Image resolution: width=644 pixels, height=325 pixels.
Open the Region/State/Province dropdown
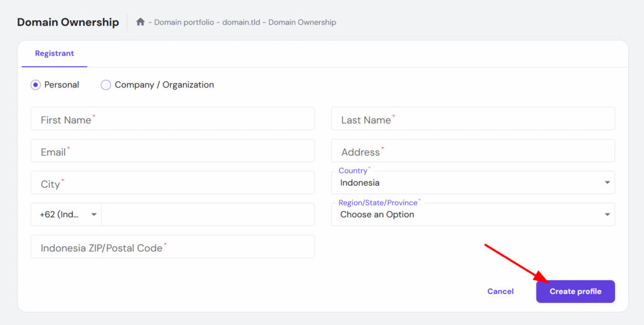click(x=473, y=215)
